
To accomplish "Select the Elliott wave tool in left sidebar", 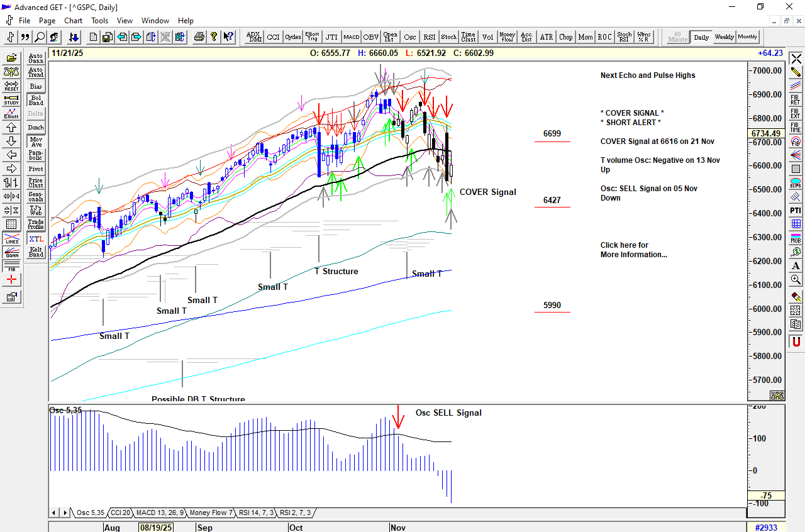I will (x=11, y=114).
